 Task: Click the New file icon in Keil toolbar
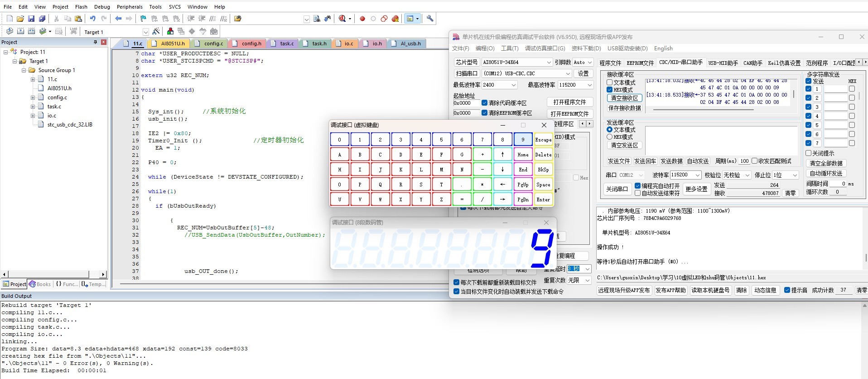tap(10, 19)
